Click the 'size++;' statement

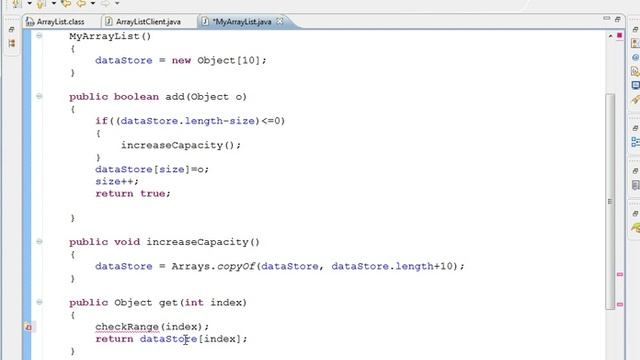[117, 181]
